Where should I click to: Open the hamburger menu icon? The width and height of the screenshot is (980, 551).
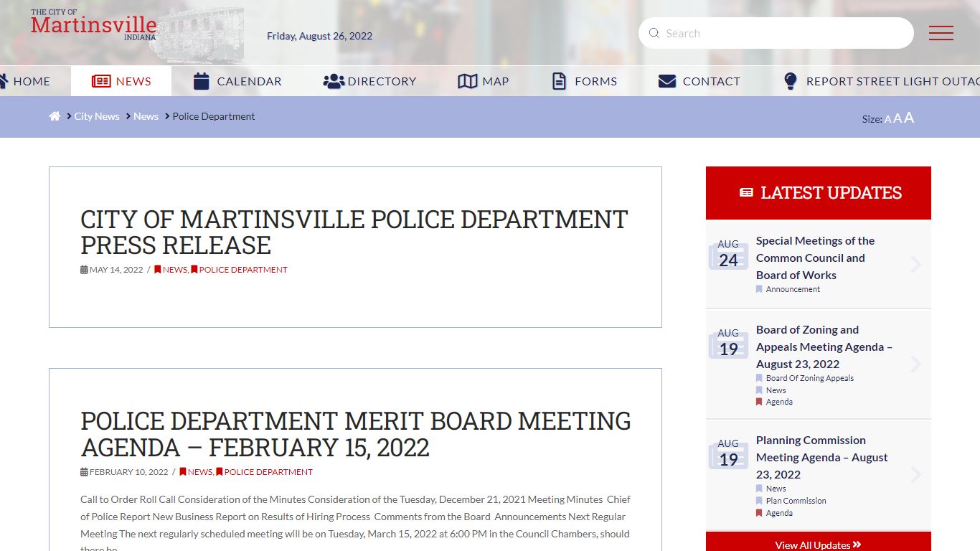[x=941, y=33]
